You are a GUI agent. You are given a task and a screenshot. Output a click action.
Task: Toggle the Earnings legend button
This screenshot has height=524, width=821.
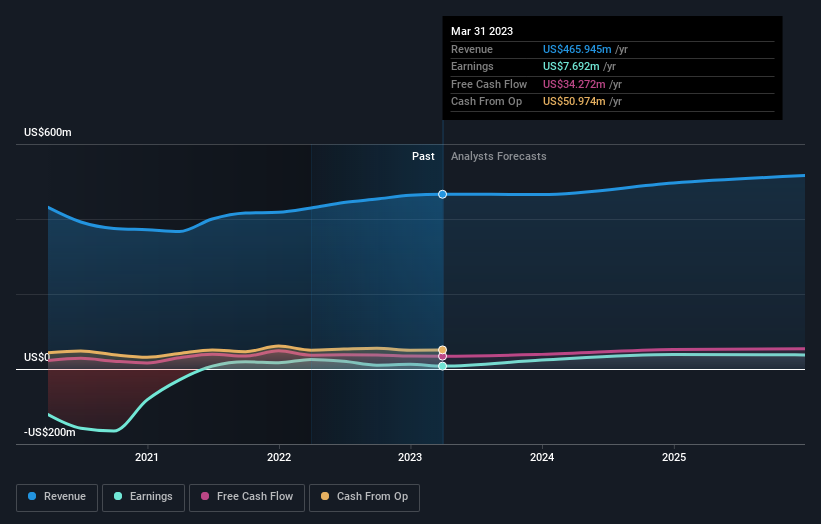click(143, 497)
